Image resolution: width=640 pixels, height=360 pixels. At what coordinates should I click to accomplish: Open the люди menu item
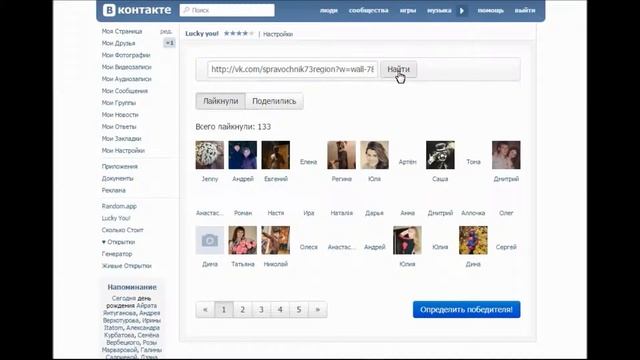(329, 11)
